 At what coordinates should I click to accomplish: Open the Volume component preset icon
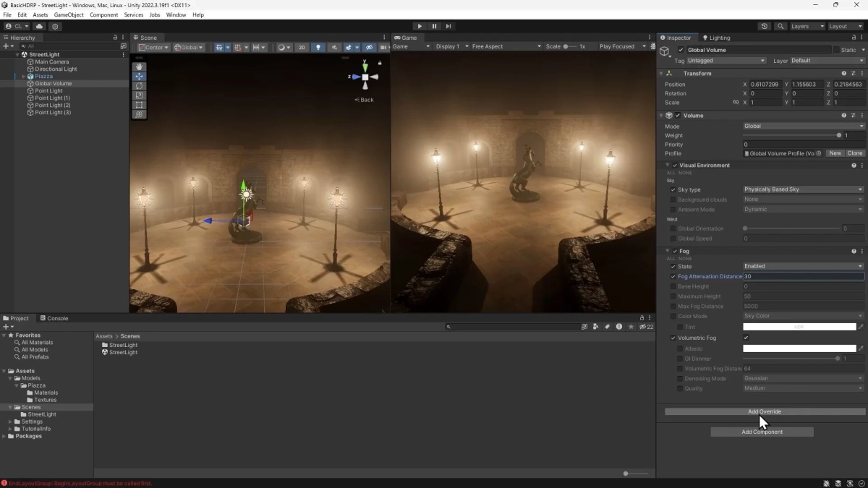[854, 115]
